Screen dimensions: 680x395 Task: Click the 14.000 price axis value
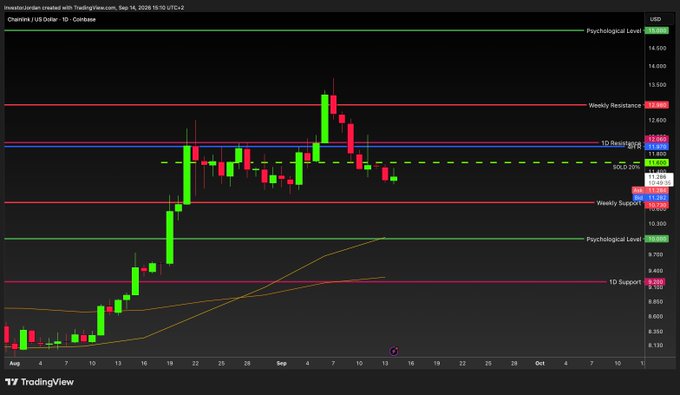pyautogui.click(x=657, y=66)
